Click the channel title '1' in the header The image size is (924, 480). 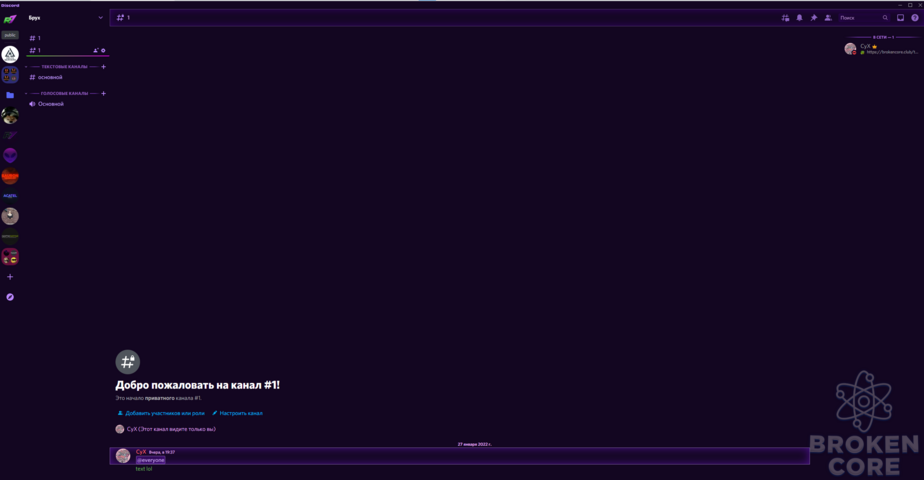[x=128, y=18]
